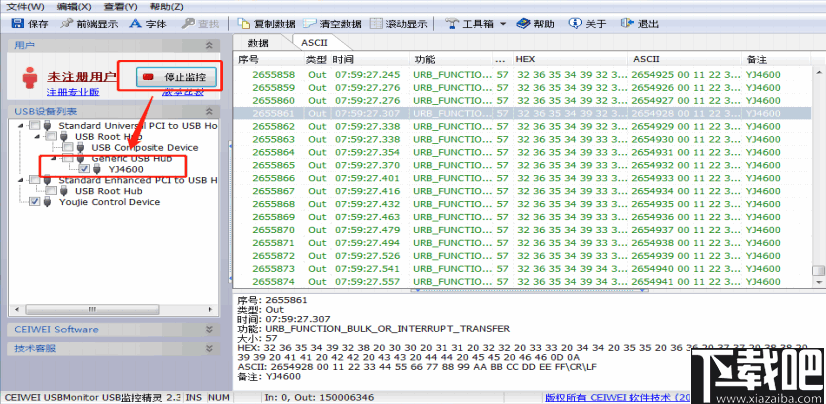Click ASCII cell starting 2654935
Image resolution: width=826 pixels, height=404 pixels.
tap(685, 204)
